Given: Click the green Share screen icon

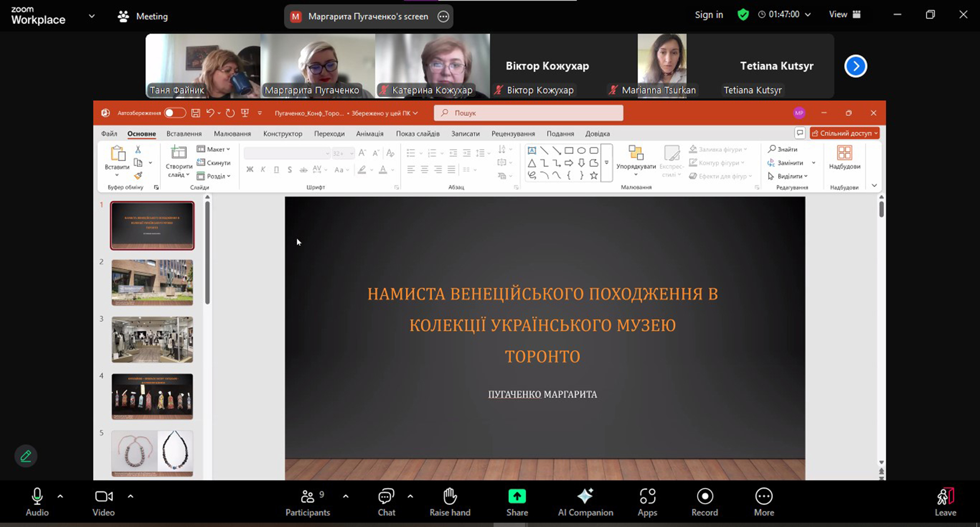Looking at the screenshot, I should pyautogui.click(x=517, y=496).
